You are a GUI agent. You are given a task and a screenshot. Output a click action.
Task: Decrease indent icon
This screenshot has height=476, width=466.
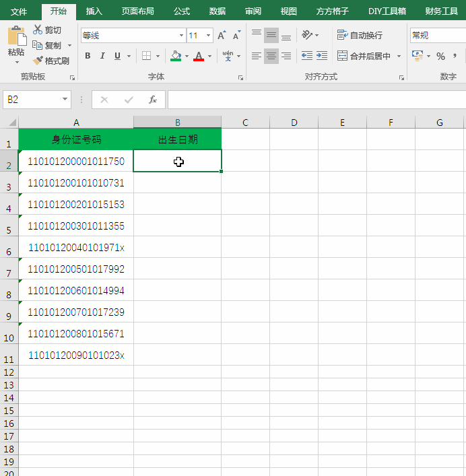point(307,56)
